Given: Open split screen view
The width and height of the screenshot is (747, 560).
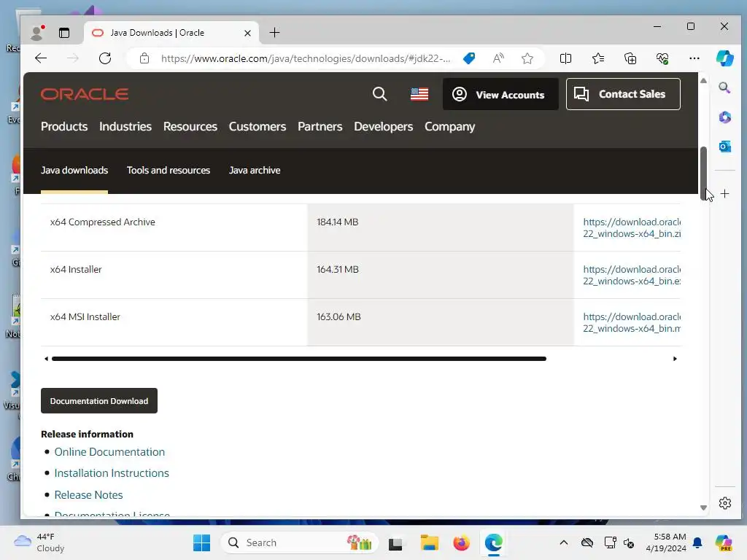Looking at the screenshot, I should 565,58.
